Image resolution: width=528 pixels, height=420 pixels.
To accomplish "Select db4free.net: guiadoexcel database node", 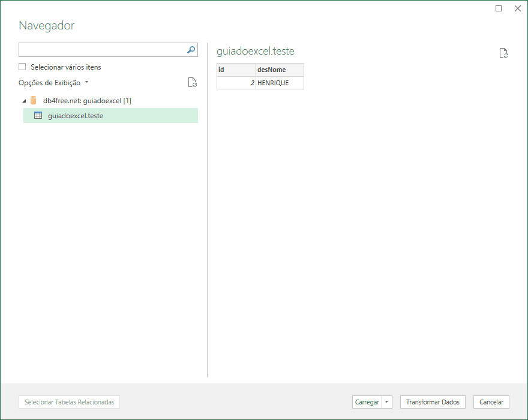I will tap(87, 101).
